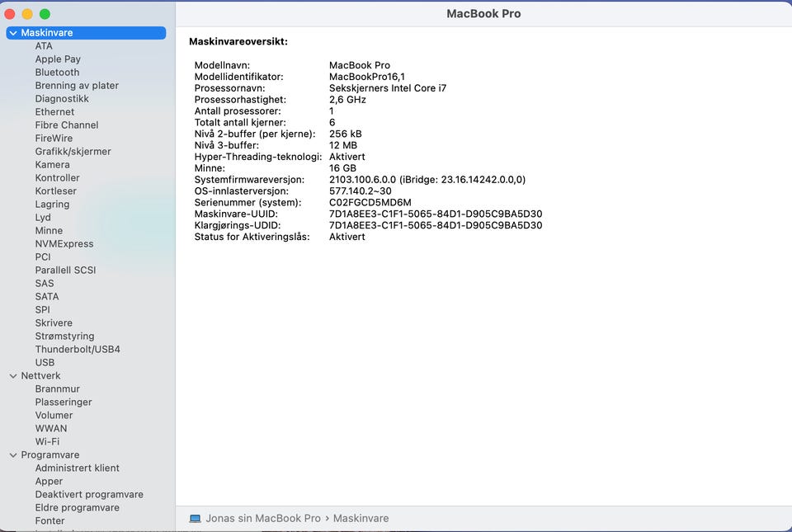The image size is (792, 532).
Task: Click the Maskinvareoversikt heading
Action: point(238,41)
